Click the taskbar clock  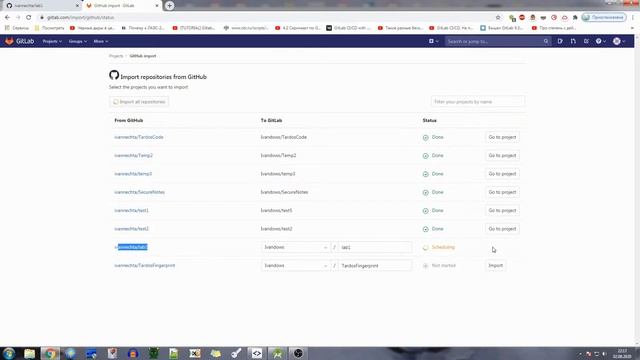[x=622, y=353]
